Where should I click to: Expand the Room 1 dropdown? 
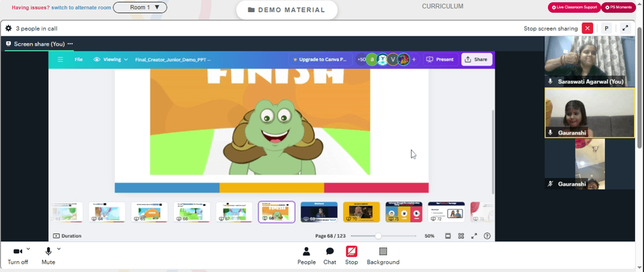coord(140,7)
